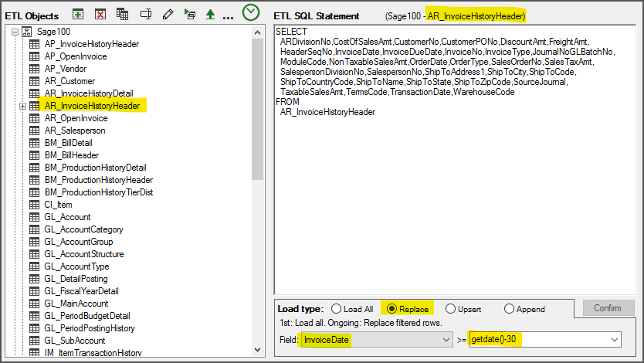
Task: Select AR_Customer table in the tree
Action: pos(69,81)
